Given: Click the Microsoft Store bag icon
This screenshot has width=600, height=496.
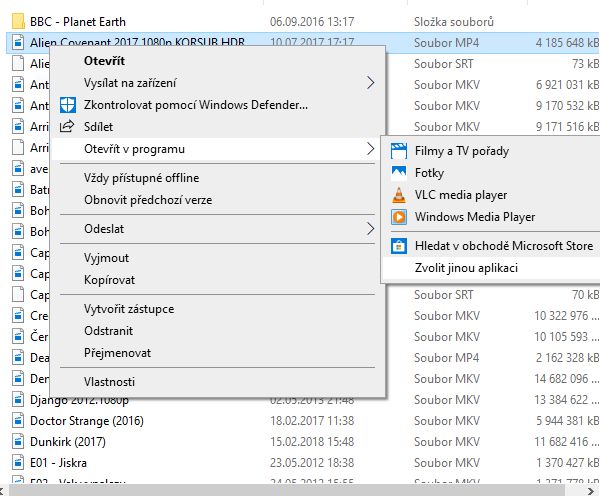Looking at the screenshot, I should click(x=399, y=246).
